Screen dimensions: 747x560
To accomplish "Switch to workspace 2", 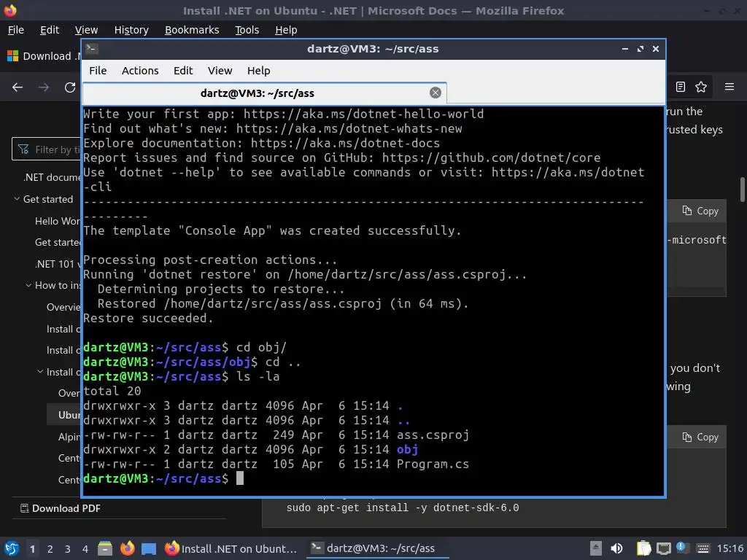I will pos(50,549).
